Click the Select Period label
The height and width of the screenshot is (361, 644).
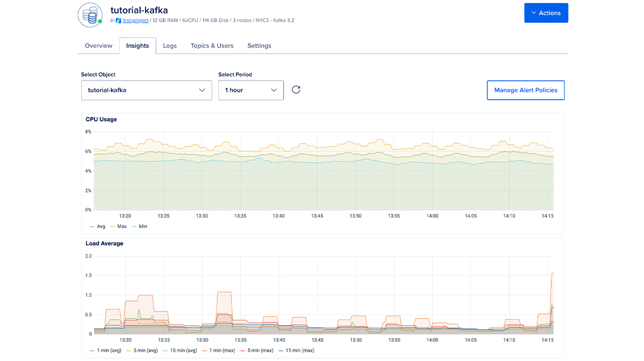click(x=235, y=74)
